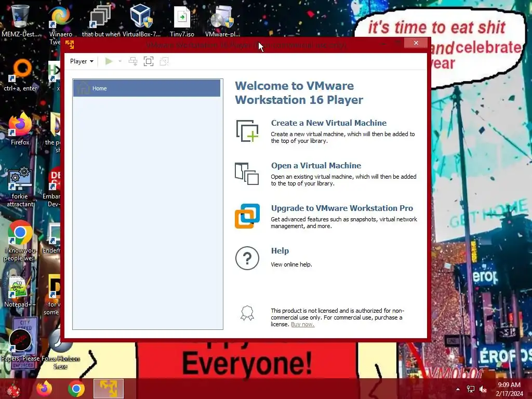The image size is (532, 399).
Task: Select Home in the VMware library
Action: [147, 88]
